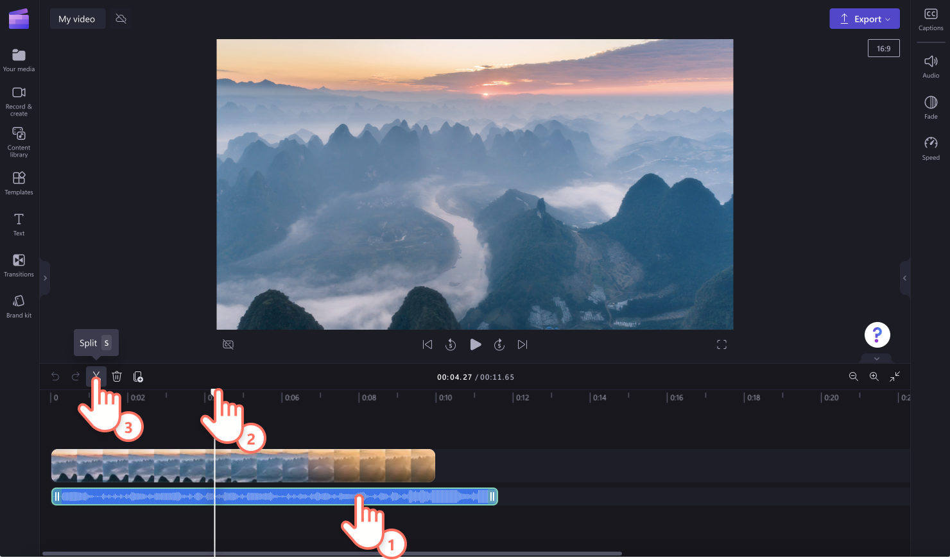Redo the last action
Viewport: 950px width, 560px height.
pos(76,377)
